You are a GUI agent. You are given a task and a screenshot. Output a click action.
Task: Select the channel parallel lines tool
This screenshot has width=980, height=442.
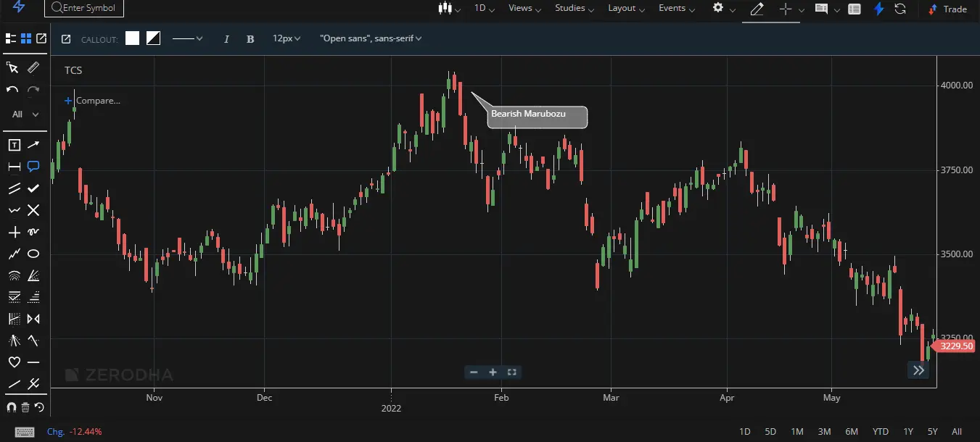point(14,188)
